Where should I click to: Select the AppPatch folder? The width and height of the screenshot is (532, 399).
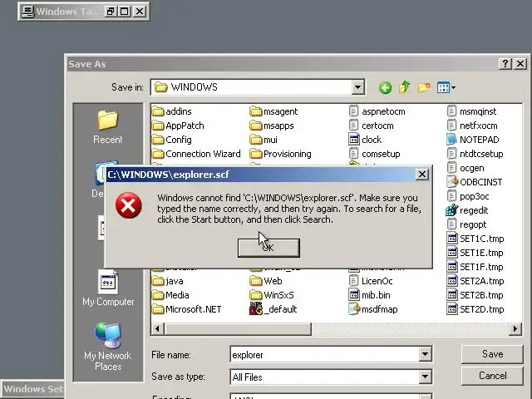click(x=178, y=126)
